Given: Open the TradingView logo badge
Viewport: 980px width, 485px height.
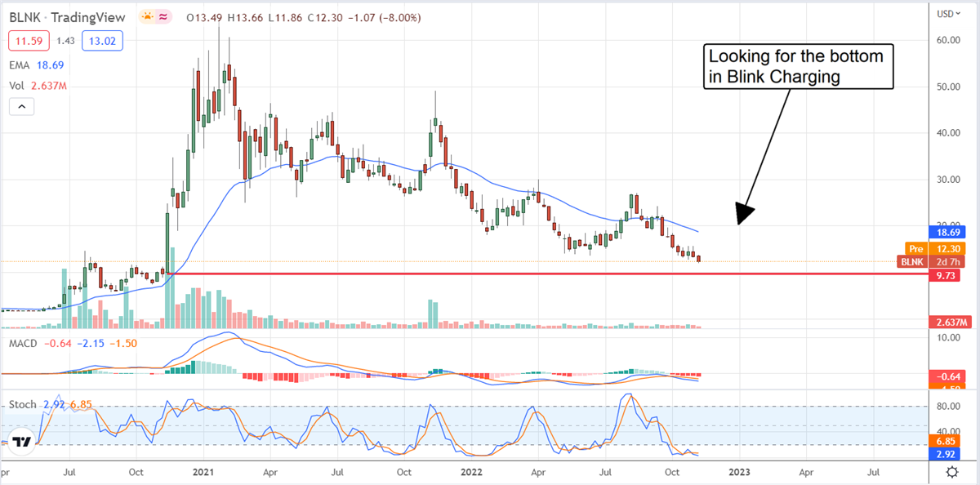Looking at the screenshot, I should point(23,442).
